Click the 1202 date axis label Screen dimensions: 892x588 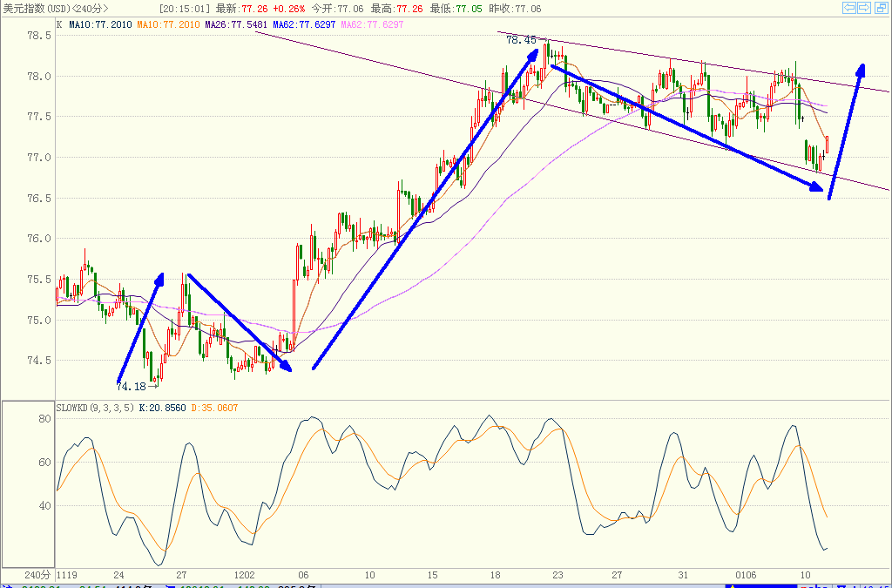point(245,575)
